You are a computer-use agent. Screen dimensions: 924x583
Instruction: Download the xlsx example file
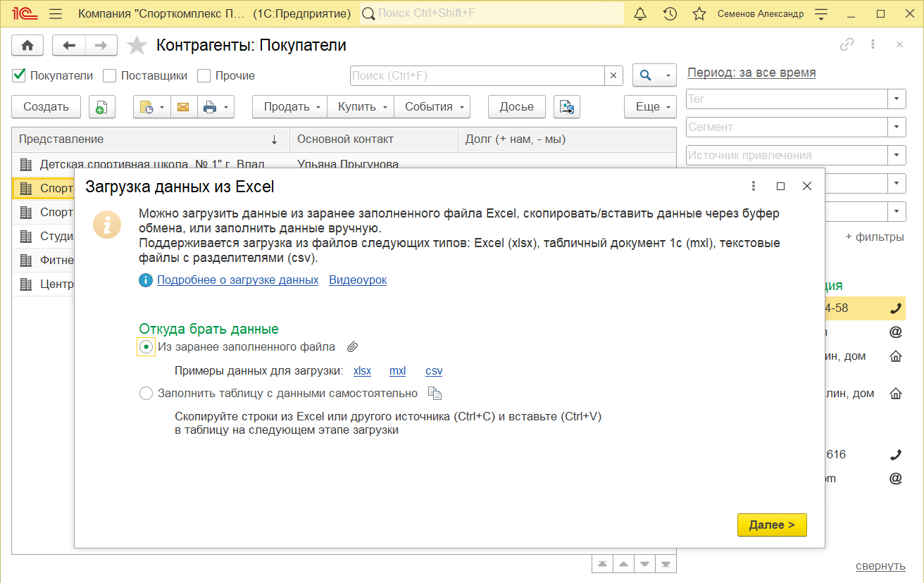pyautogui.click(x=362, y=370)
